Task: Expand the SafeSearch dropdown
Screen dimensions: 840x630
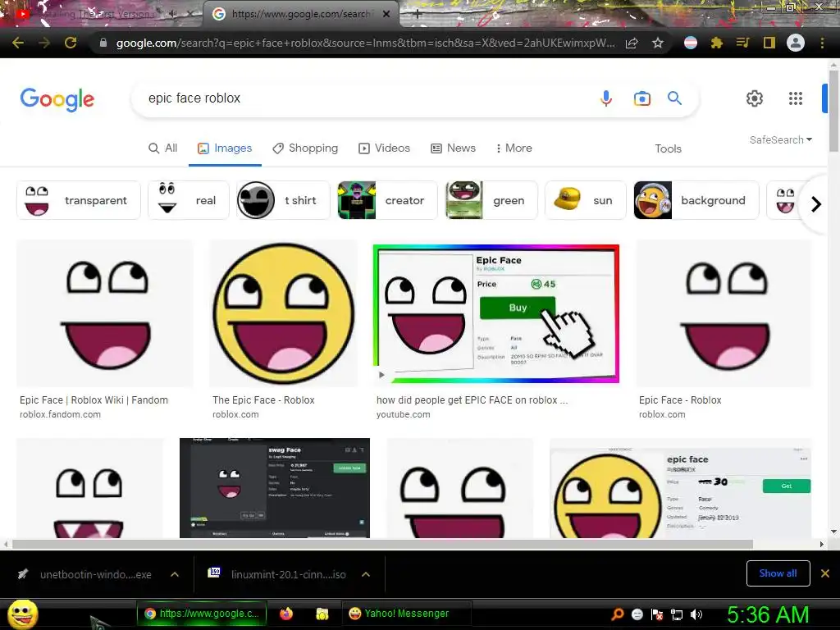Action: 781,139
